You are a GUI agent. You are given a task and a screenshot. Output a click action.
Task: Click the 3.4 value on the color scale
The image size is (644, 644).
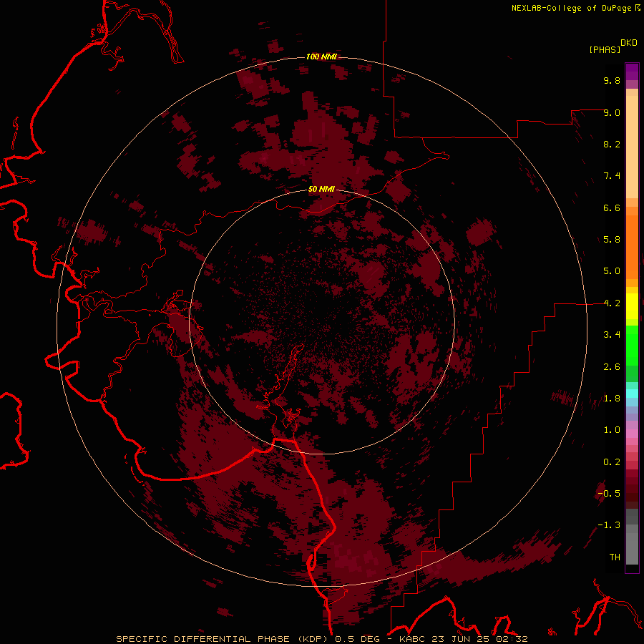[612, 335]
